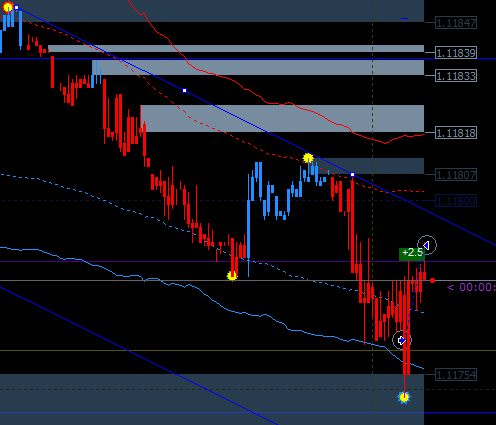This screenshot has height=425, width=496.
Task: Select the gray supply zone at 1.11818
Action: tap(282, 119)
